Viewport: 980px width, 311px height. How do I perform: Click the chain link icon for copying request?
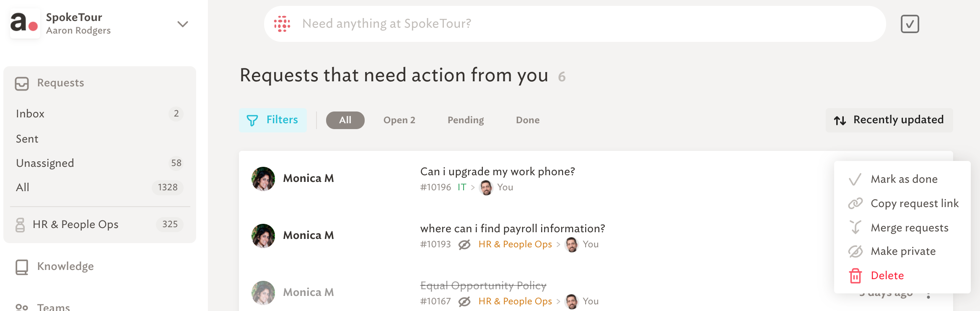[855, 203]
